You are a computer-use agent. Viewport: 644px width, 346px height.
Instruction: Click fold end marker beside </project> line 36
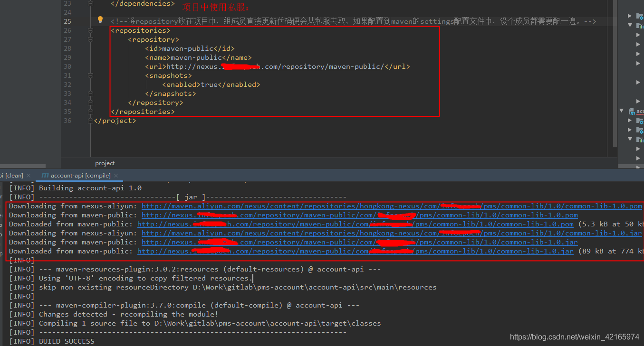91,121
